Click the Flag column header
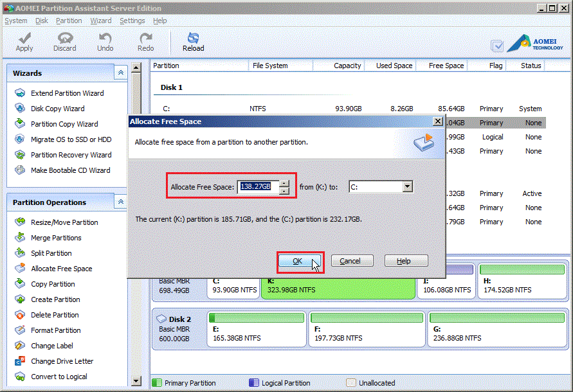Viewport: 573px width, 392px height. coord(486,66)
